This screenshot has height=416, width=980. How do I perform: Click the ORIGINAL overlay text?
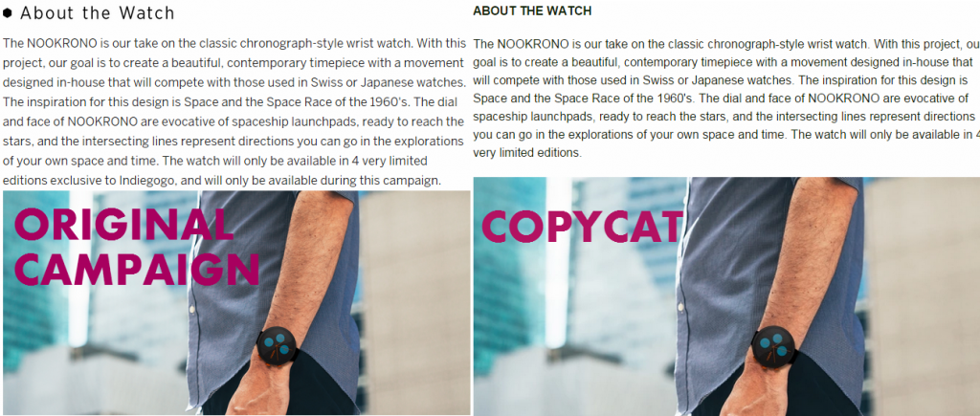[123, 224]
